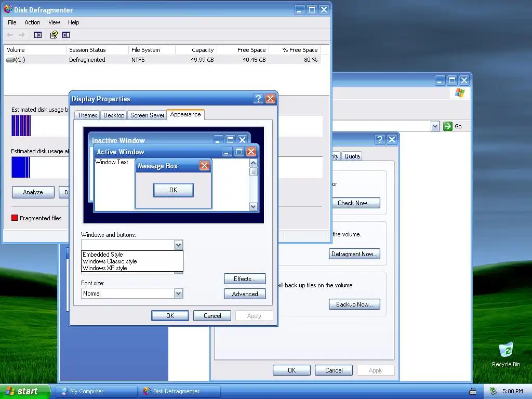
Task: Click Backup Now... button
Action: 354,304
